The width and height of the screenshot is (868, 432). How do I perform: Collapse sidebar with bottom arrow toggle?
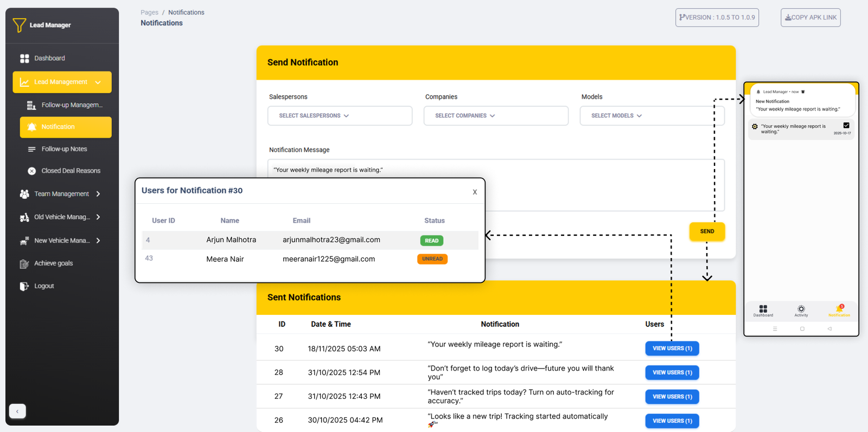(x=17, y=411)
